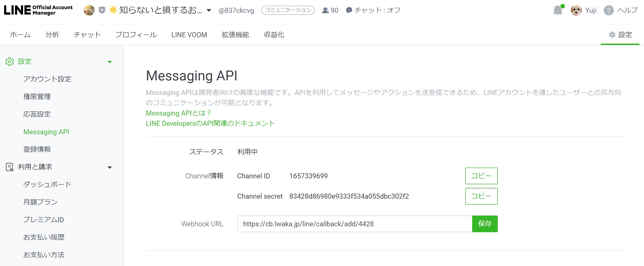
Task: Click the Yuji user avatar
Action: pos(576,10)
